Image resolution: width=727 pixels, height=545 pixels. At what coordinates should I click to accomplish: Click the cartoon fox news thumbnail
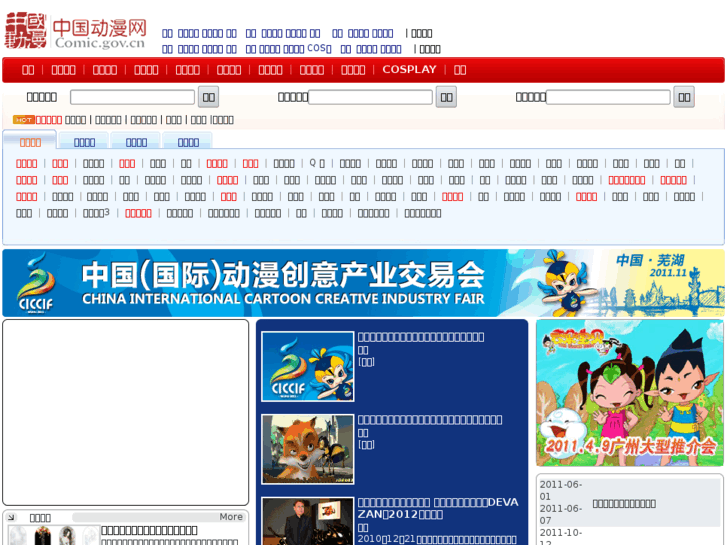(x=308, y=449)
